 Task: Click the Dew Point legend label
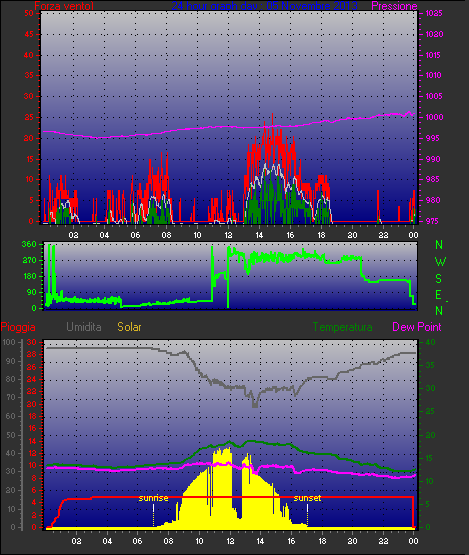point(417,327)
